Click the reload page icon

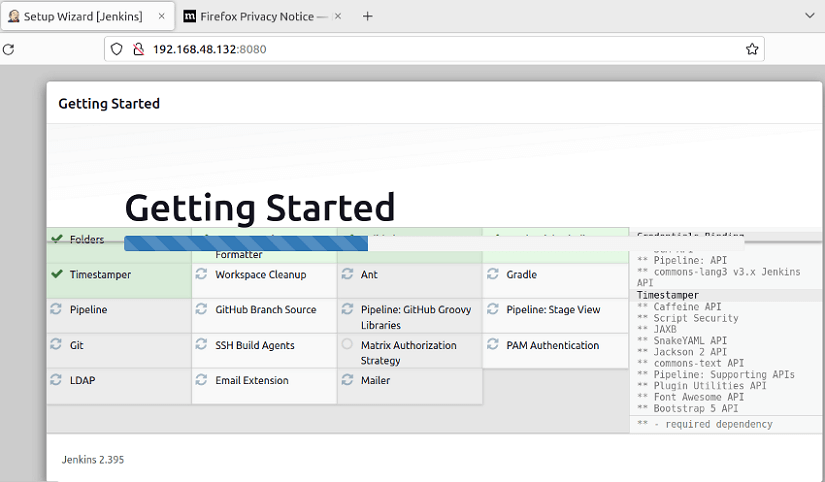pos(8,49)
